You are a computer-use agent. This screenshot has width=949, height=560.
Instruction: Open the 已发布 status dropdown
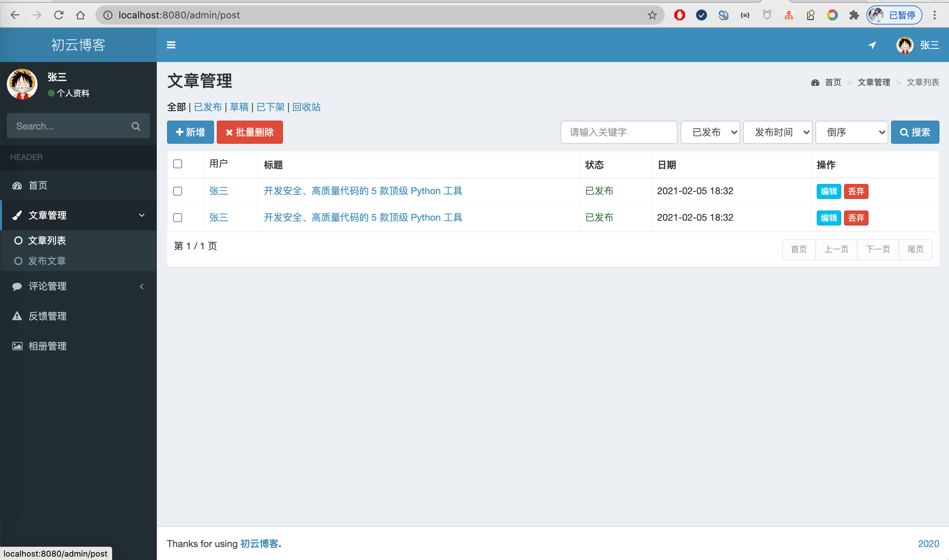tap(710, 133)
